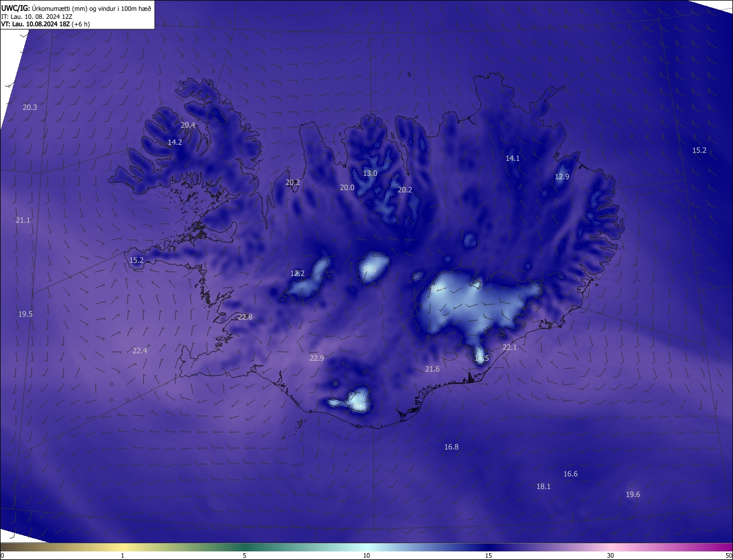Click the 22.4 value label
This screenshot has height=560, width=733.
click(x=140, y=350)
